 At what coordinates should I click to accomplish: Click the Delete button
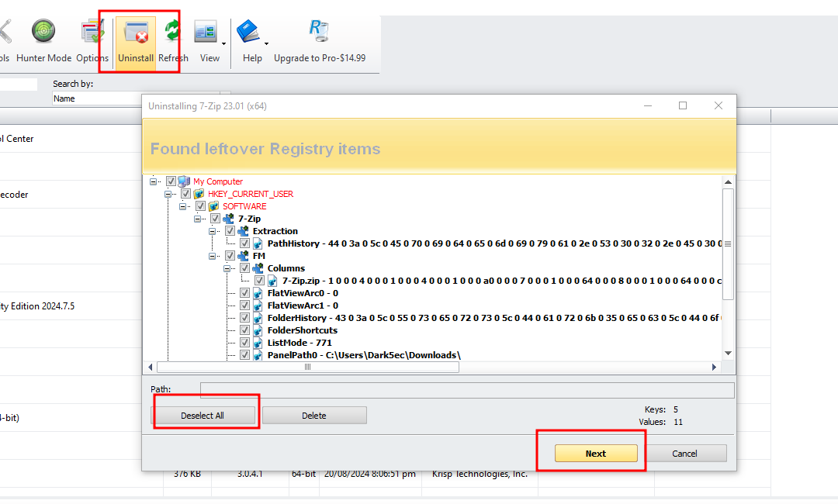tap(314, 416)
